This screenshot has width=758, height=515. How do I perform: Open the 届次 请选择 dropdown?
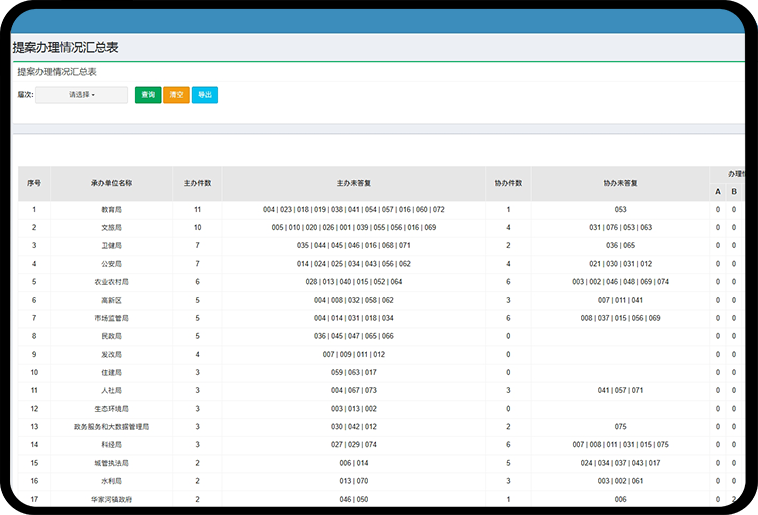(82, 95)
